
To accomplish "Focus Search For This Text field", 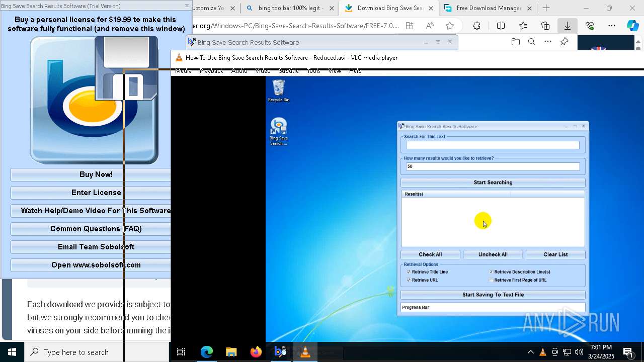I will tap(493, 145).
